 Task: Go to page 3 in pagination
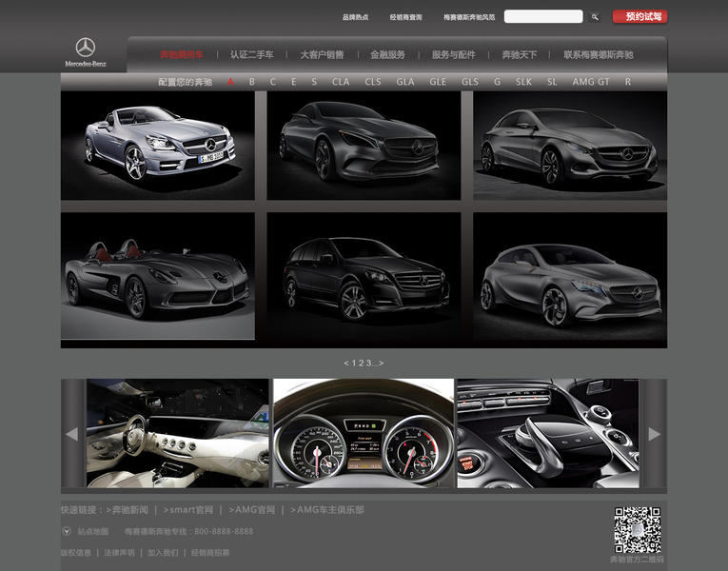pos(368,363)
